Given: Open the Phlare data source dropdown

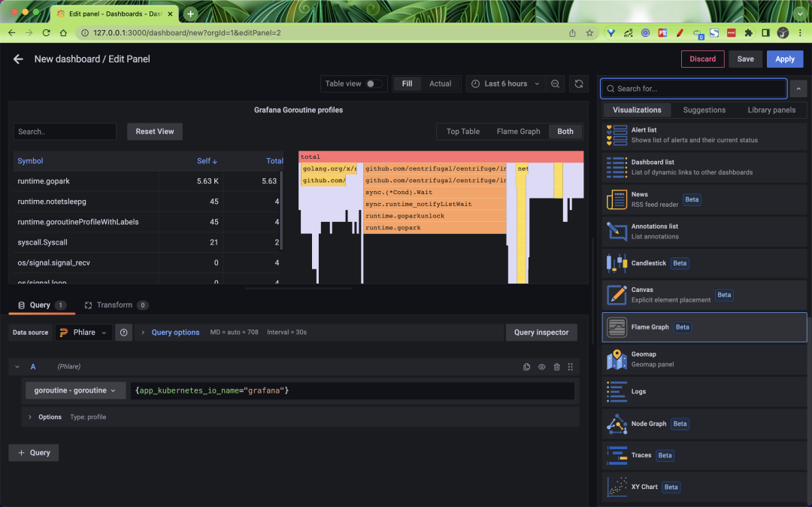Looking at the screenshot, I should [x=83, y=332].
